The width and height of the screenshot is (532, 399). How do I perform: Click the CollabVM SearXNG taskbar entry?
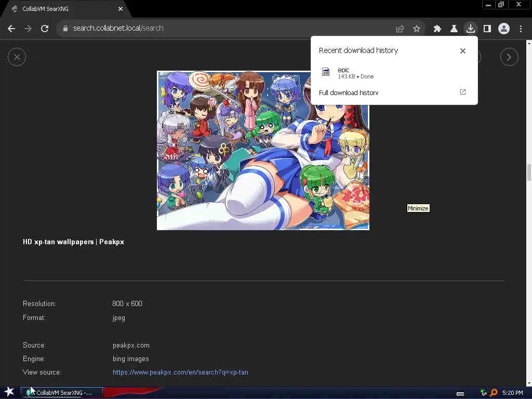(61, 393)
